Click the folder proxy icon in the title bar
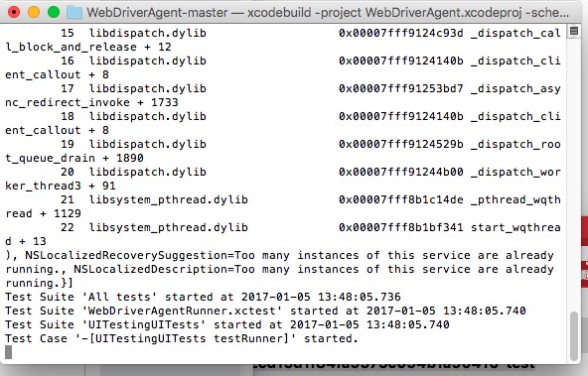Image resolution: width=588 pixels, height=376 pixels. click(x=74, y=12)
